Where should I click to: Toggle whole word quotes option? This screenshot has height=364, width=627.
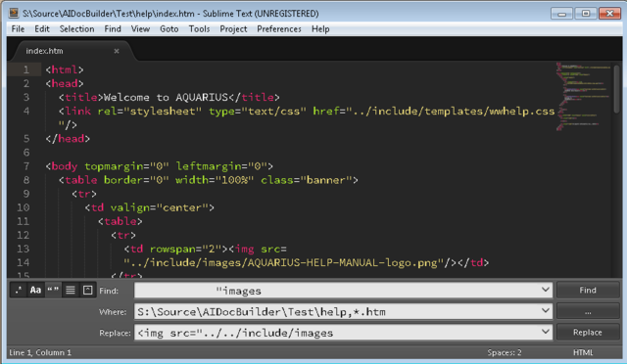point(53,291)
